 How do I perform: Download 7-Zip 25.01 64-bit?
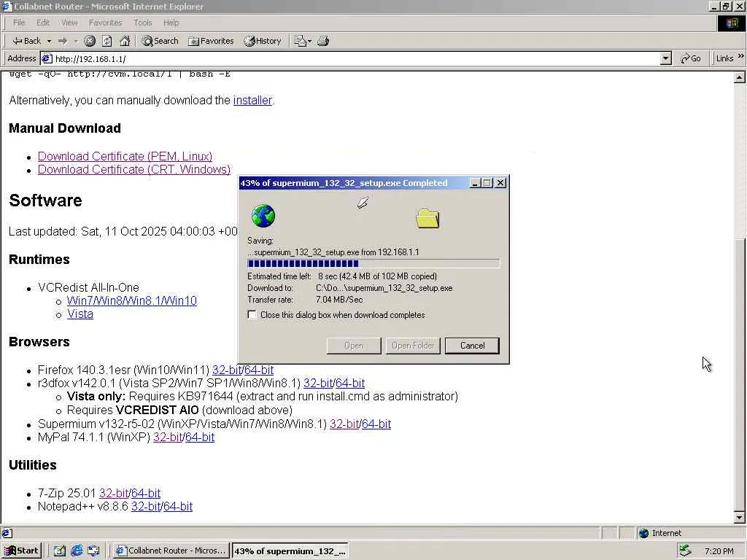tap(145, 494)
